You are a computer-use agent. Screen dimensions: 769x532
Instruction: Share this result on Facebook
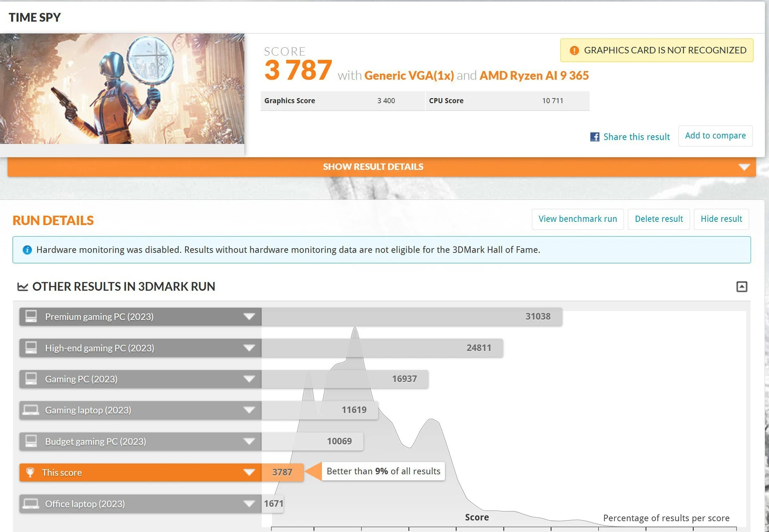pos(636,137)
